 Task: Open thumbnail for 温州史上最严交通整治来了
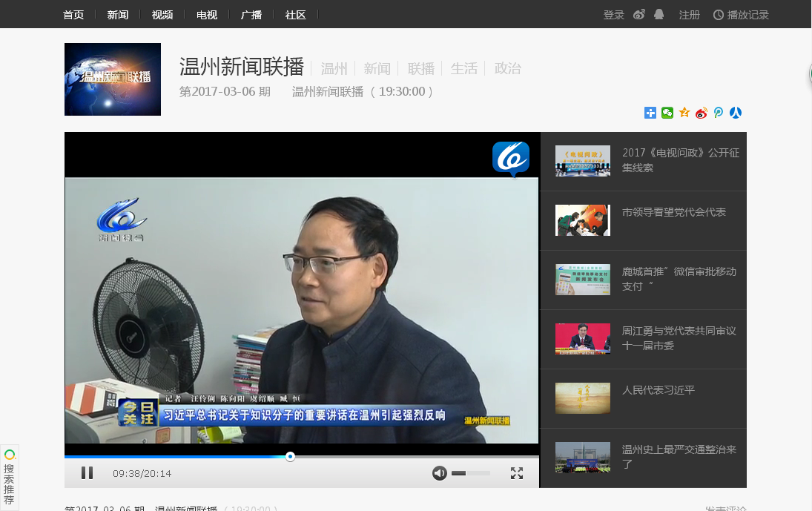pyautogui.click(x=583, y=457)
